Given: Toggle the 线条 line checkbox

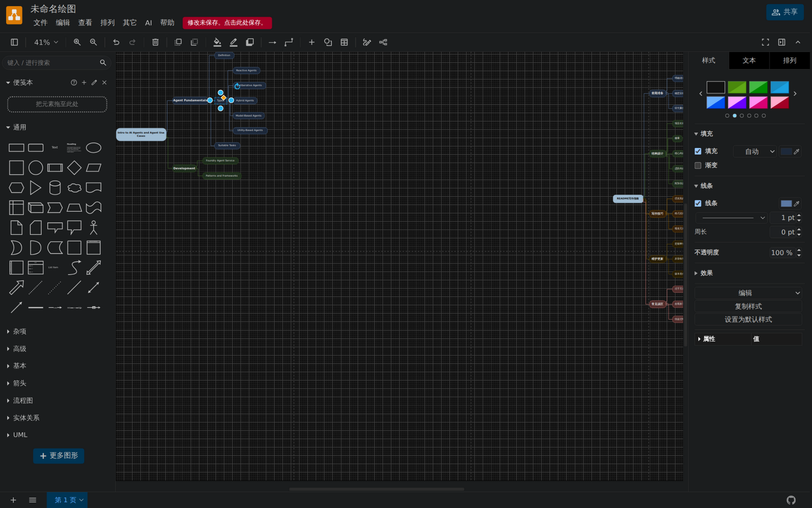Looking at the screenshot, I should click(698, 203).
